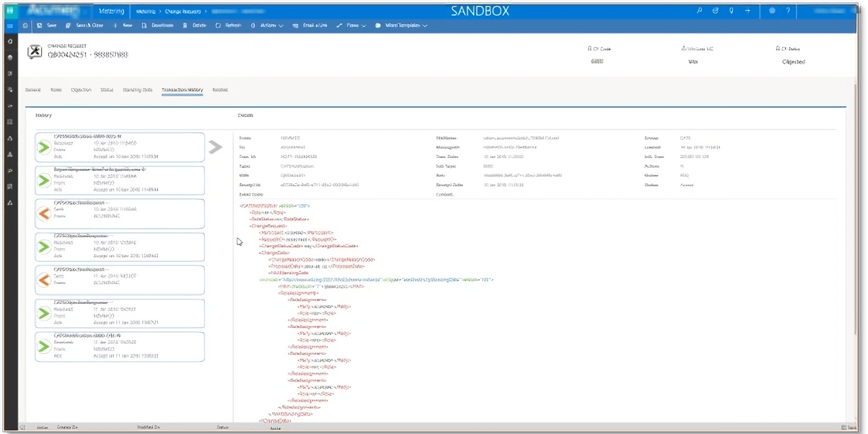Switch to the Objection tab
Viewport: 868px width, 434px height.
point(81,90)
